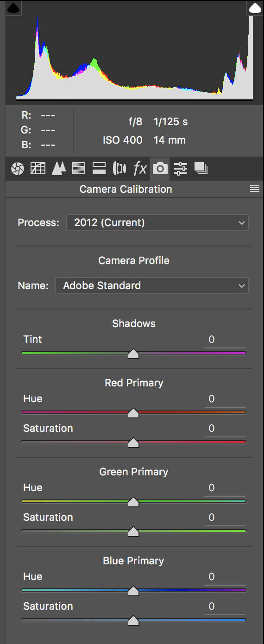
Task: Open the Split Toning panel icon
Action: tap(99, 169)
